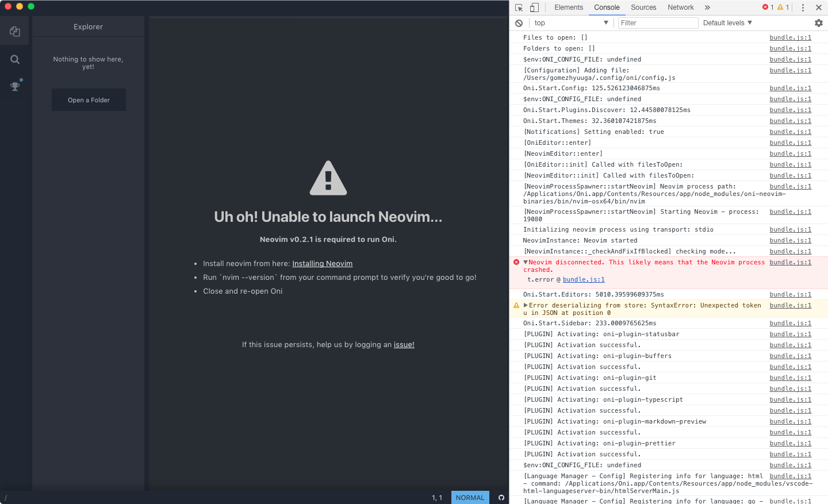Switch to the Elements tab
This screenshot has height=504, width=828.
569,7
